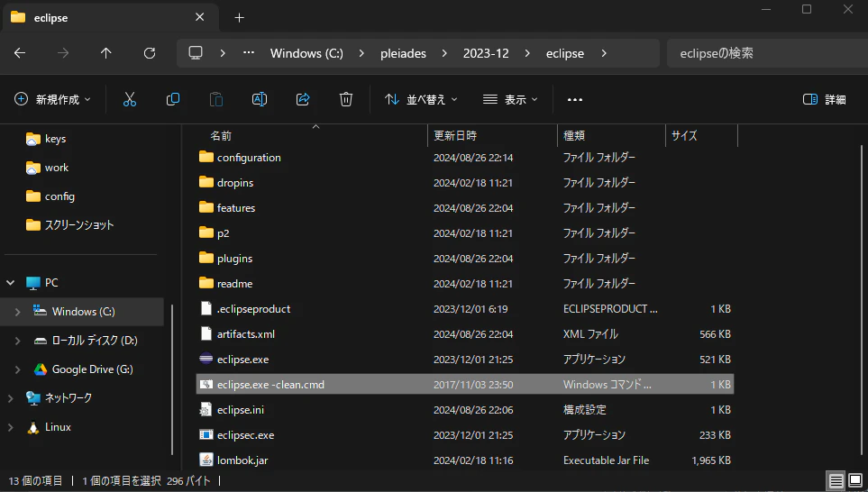Click the PC monitor icon in address bar
868x492 pixels.
196,53
